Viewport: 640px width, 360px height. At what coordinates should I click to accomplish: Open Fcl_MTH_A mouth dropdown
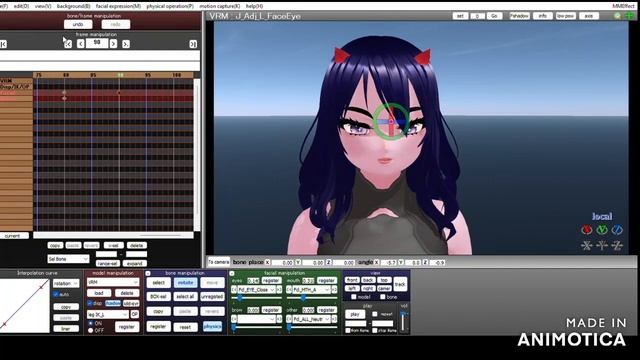(x=312, y=289)
